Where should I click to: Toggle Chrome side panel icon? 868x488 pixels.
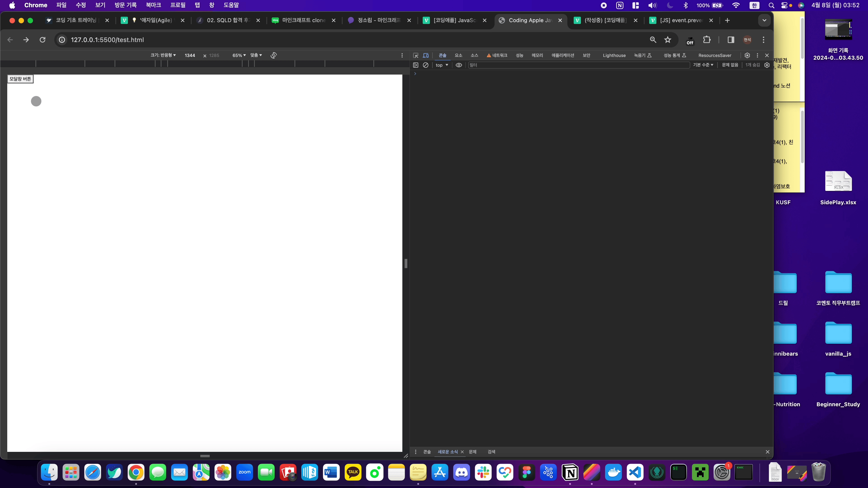click(x=731, y=40)
